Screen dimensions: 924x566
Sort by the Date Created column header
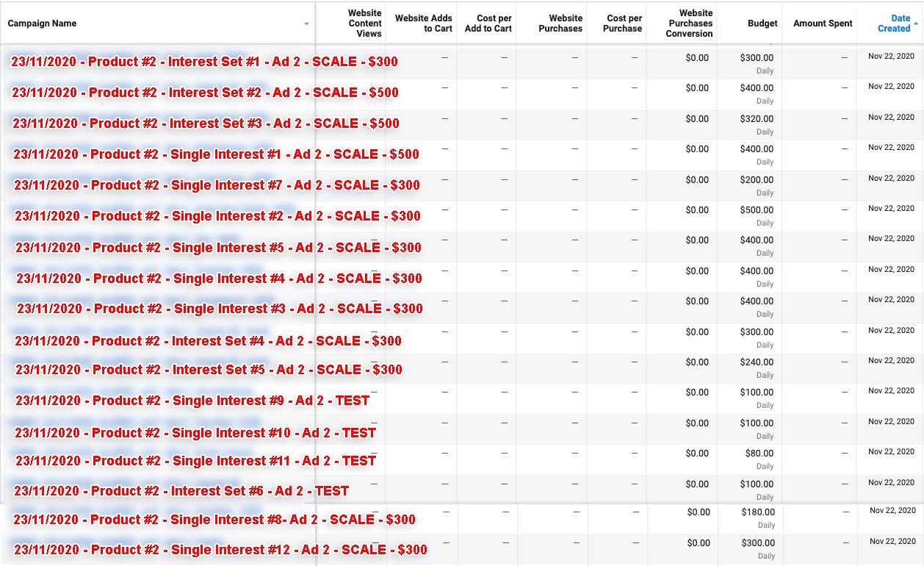tap(893, 24)
